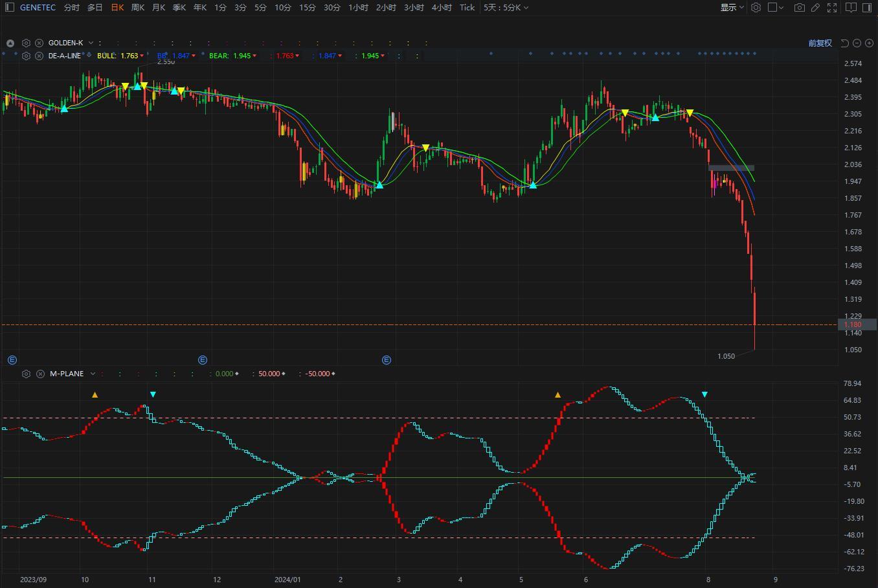Image resolution: width=878 pixels, height=588 pixels.
Task: Reset chart zoom with undo arrow
Action: 844,43
